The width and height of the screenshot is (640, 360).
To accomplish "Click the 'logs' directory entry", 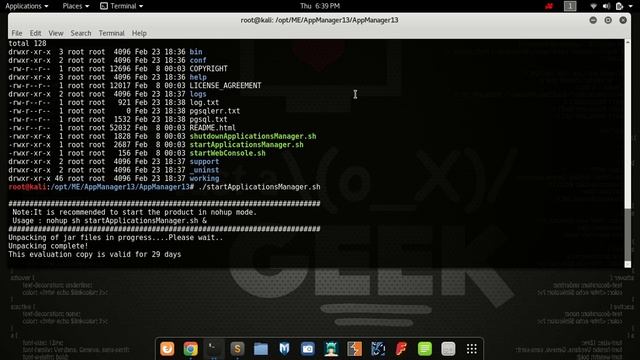I will pyautogui.click(x=198, y=94).
